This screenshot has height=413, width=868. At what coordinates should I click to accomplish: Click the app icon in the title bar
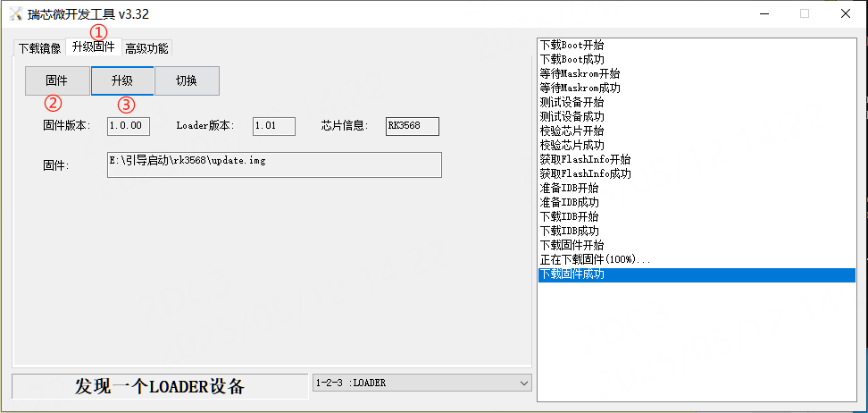point(15,14)
